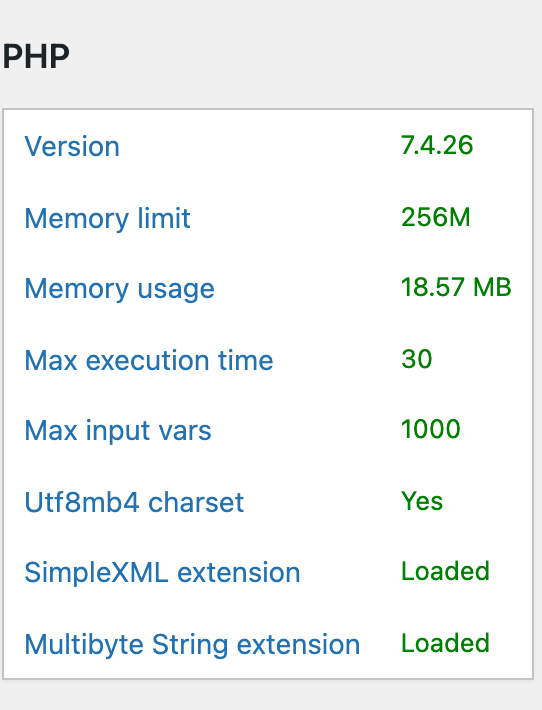The width and height of the screenshot is (542, 710).
Task: Open the Memory limit link
Action: point(107,218)
